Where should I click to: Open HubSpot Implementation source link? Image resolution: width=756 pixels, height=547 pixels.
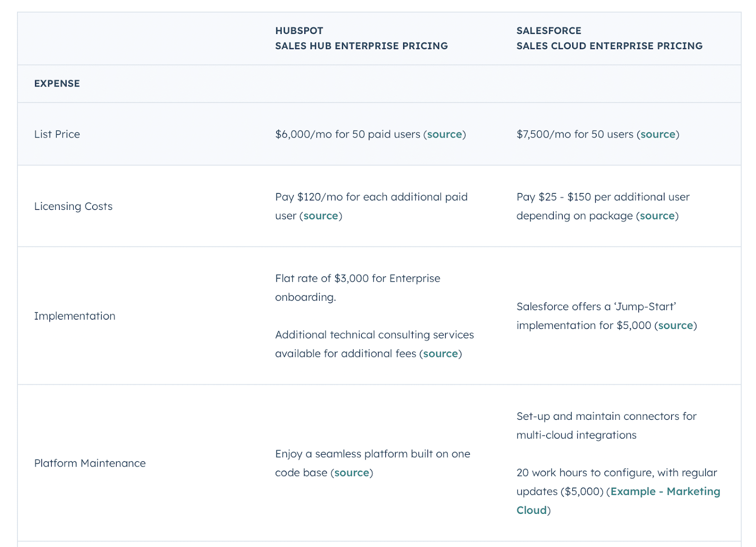pos(440,354)
